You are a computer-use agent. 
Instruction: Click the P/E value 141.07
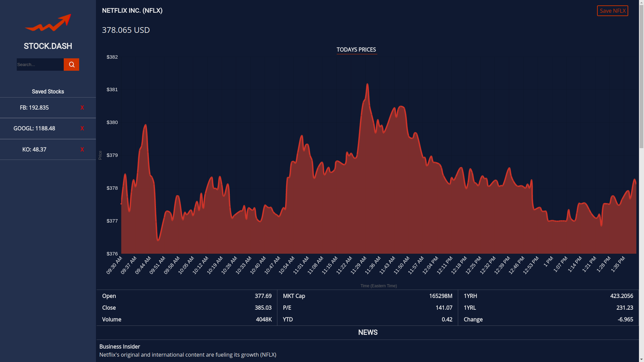[444, 308]
